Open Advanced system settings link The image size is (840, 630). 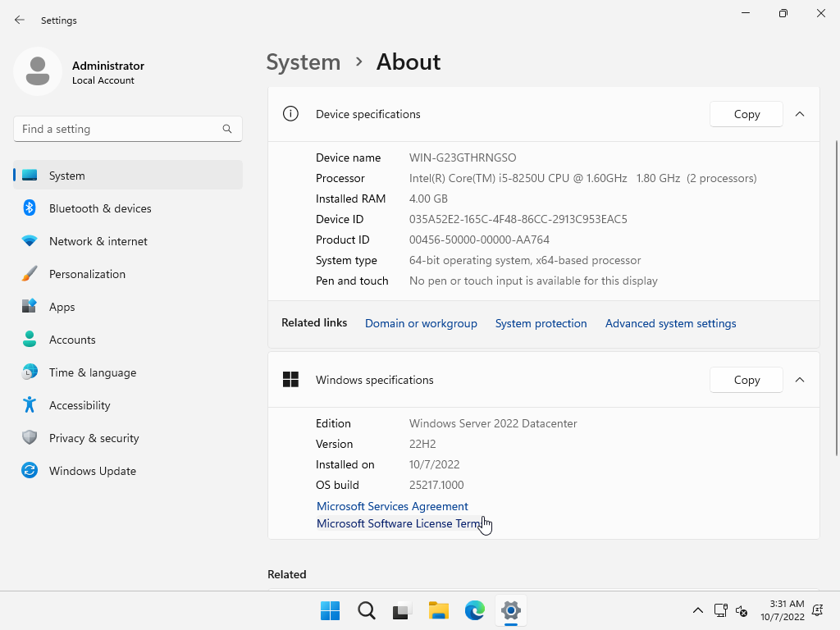pos(671,323)
